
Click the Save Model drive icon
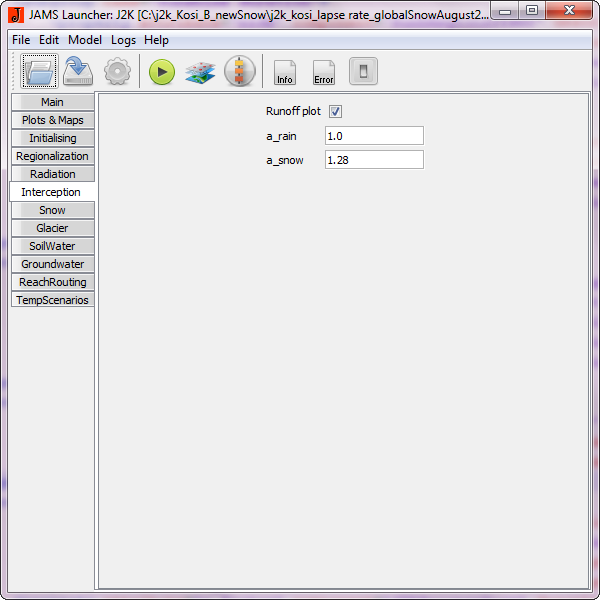78,72
